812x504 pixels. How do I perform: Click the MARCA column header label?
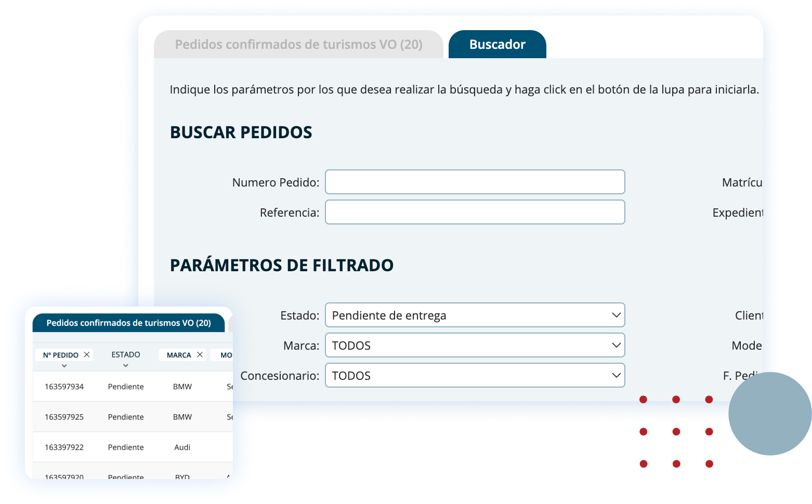[x=179, y=355]
